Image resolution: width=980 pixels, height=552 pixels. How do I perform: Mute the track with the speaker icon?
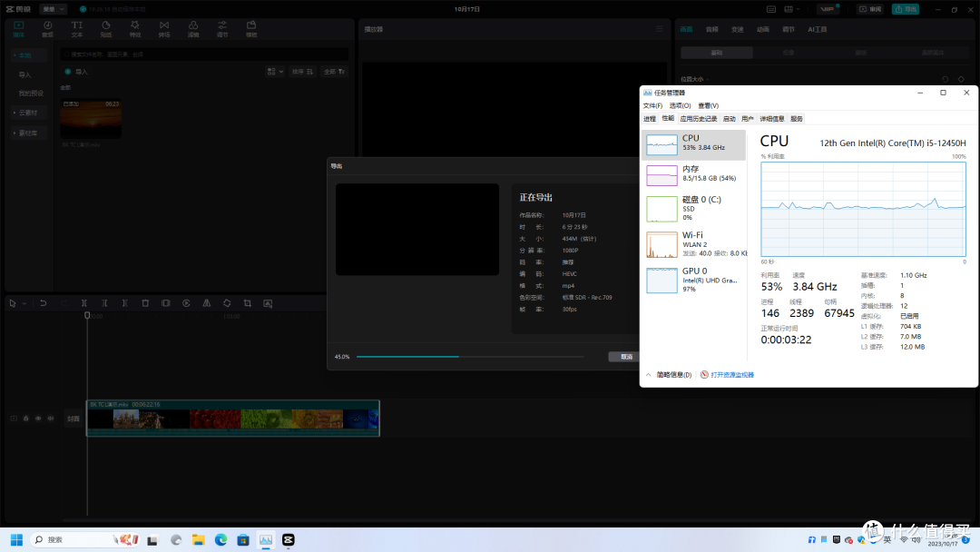click(51, 419)
